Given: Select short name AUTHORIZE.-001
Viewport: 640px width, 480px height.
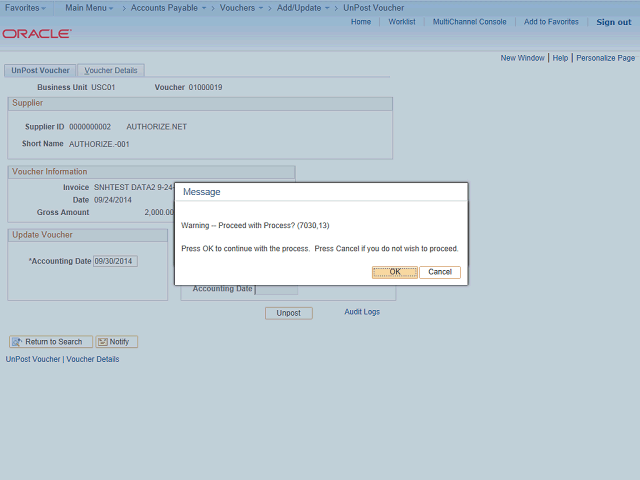Looking at the screenshot, I should (99, 144).
